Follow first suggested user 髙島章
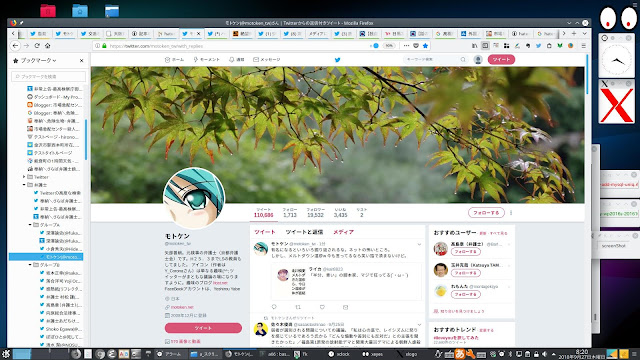 465,252
